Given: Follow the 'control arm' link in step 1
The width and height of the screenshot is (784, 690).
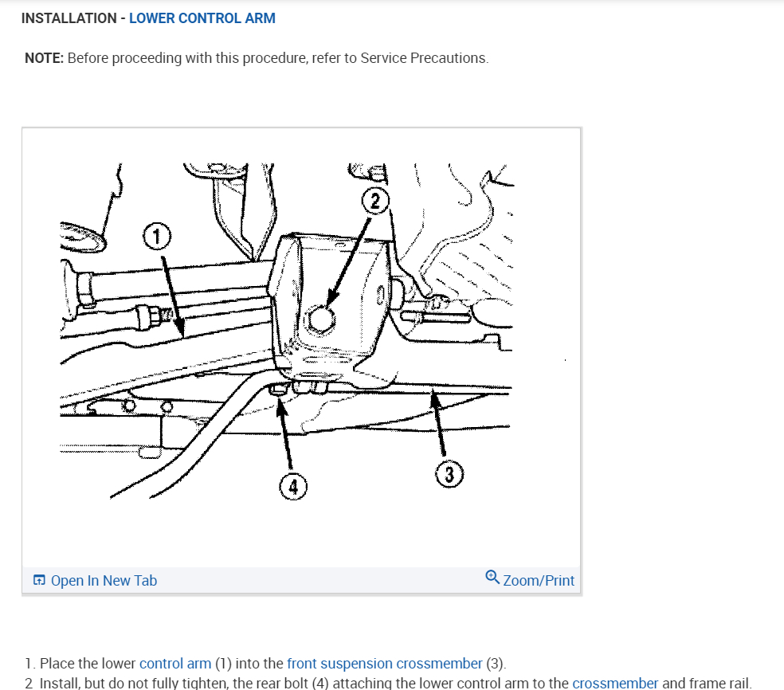Looking at the screenshot, I should [175, 664].
